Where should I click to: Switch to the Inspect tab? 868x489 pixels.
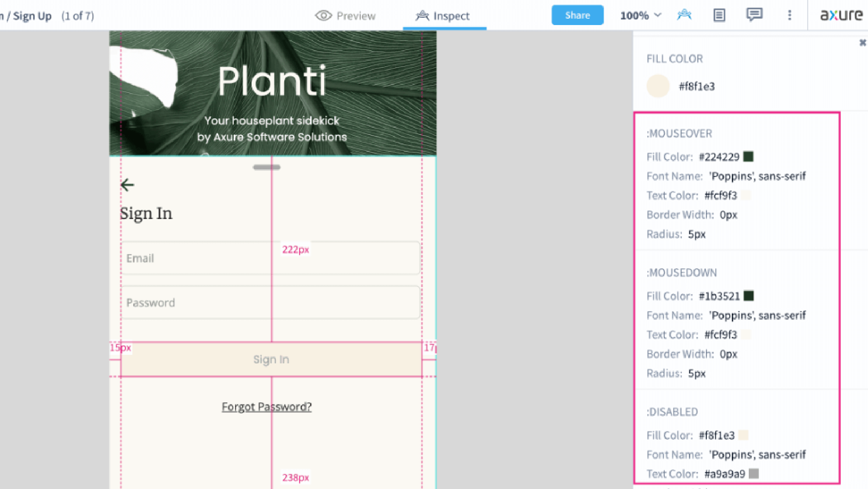coord(443,16)
